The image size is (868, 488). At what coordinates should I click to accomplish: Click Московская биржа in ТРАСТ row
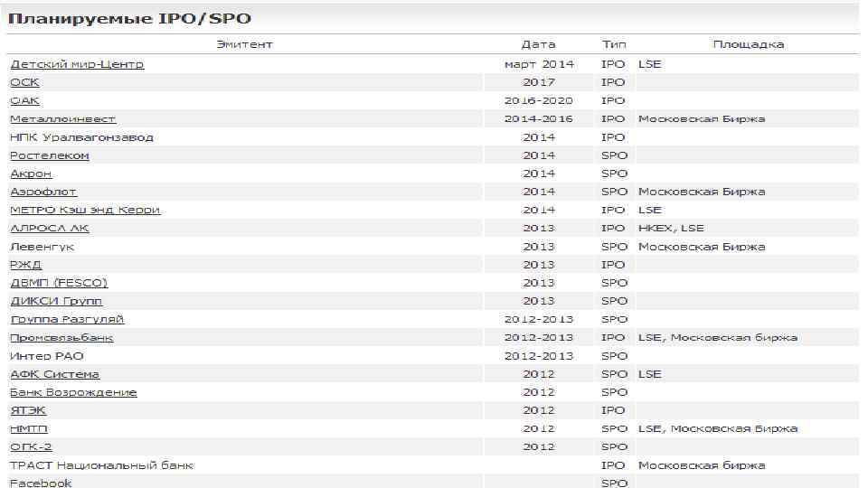coord(702,466)
